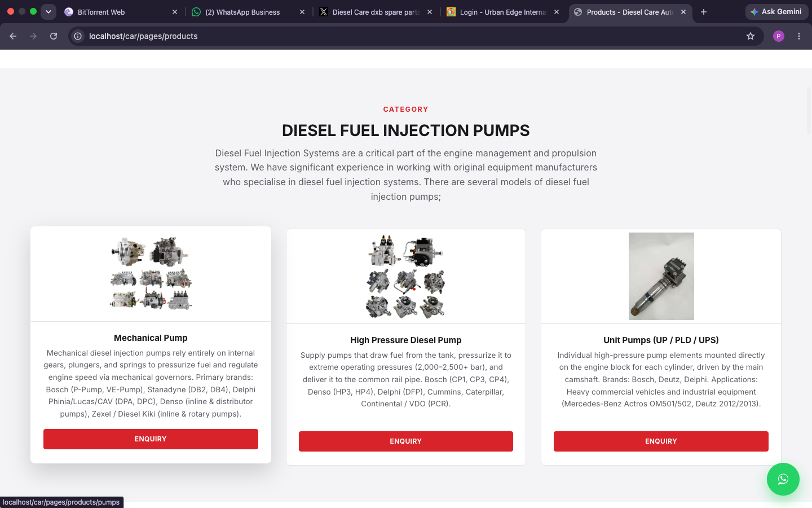Image resolution: width=812 pixels, height=508 pixels.
Task: Switch to the WhatsApp Business tab
Action: tap(249, 12)
